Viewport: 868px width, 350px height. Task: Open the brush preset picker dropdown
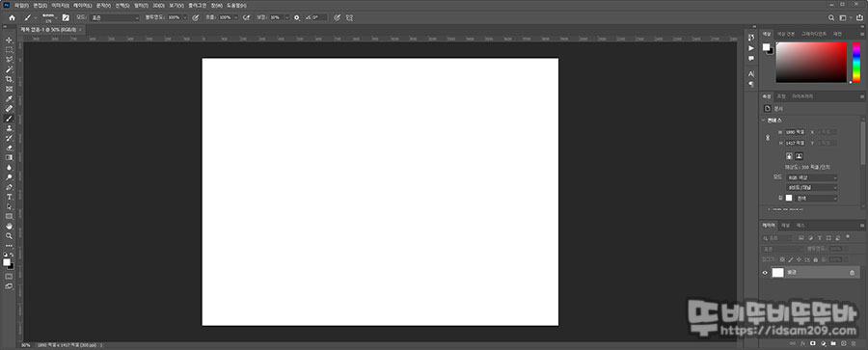click(x=51, y=17)
